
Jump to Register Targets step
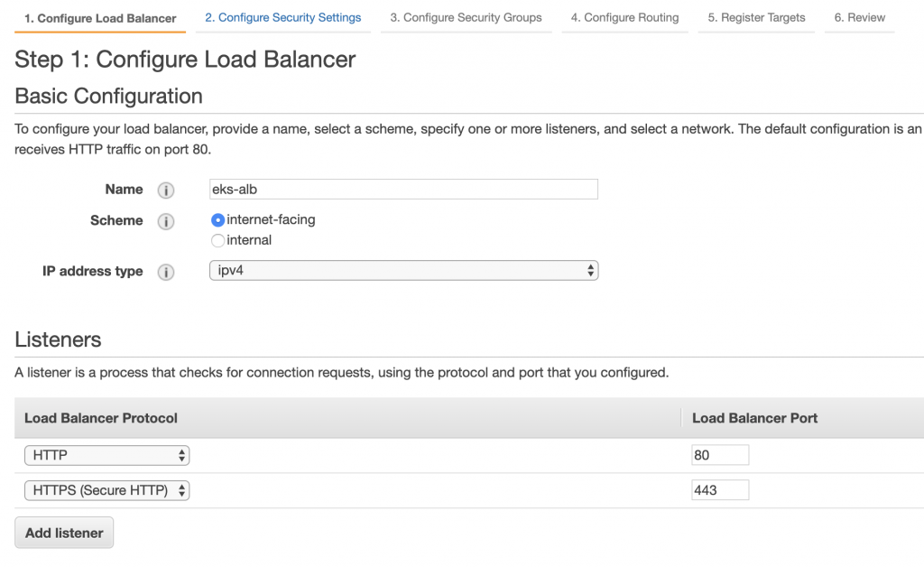coord(756,17)
